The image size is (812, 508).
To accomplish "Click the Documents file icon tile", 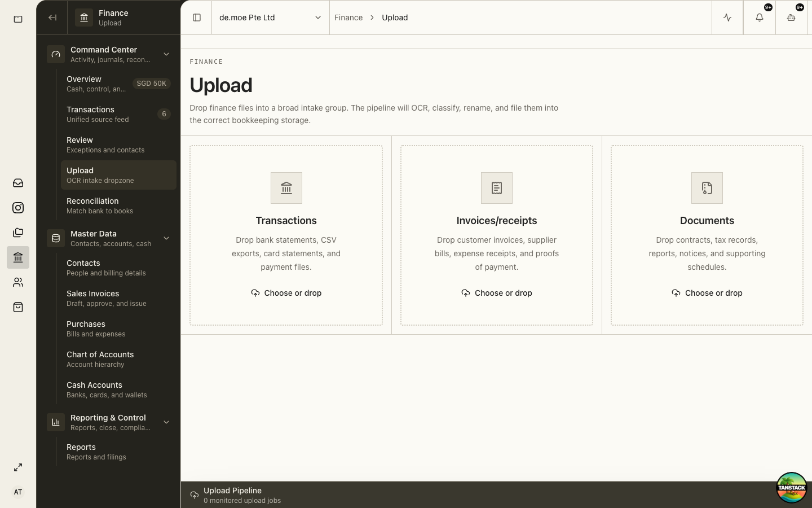I will click(x=707, y=188).
